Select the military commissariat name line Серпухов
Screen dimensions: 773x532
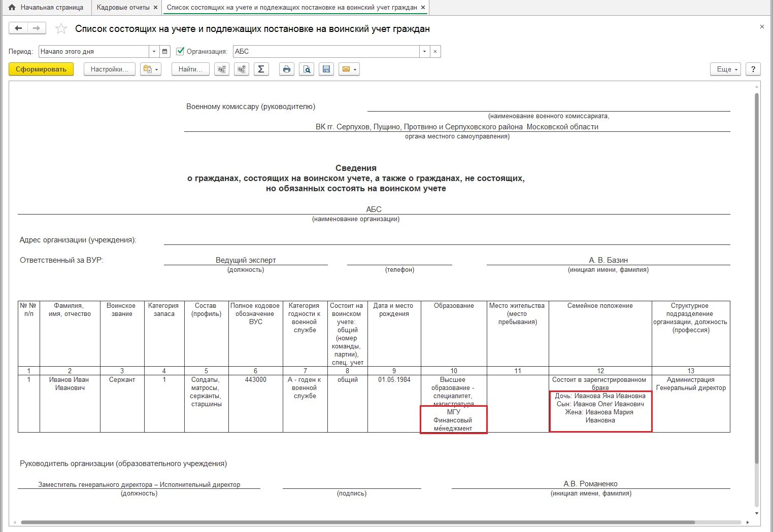pos(457,127)
